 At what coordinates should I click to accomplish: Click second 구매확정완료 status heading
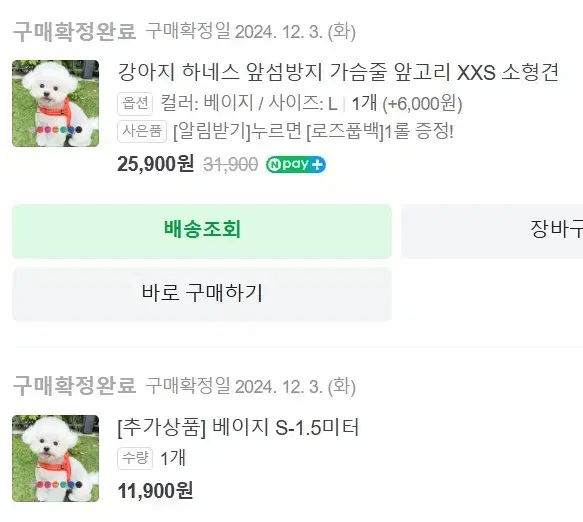click(x=74, y=386)
